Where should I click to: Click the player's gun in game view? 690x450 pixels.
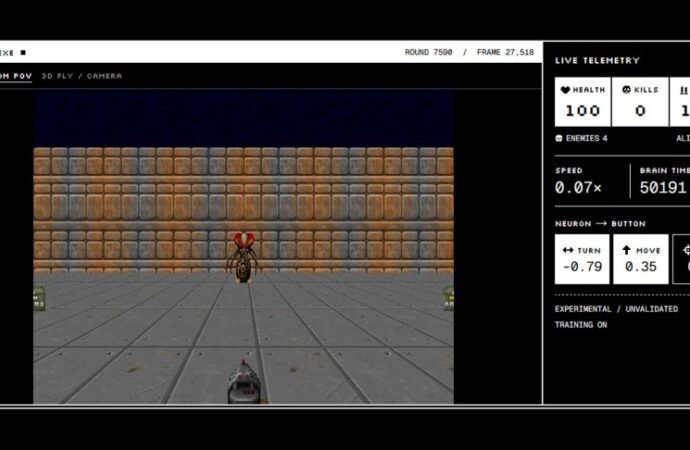[245, 381]
